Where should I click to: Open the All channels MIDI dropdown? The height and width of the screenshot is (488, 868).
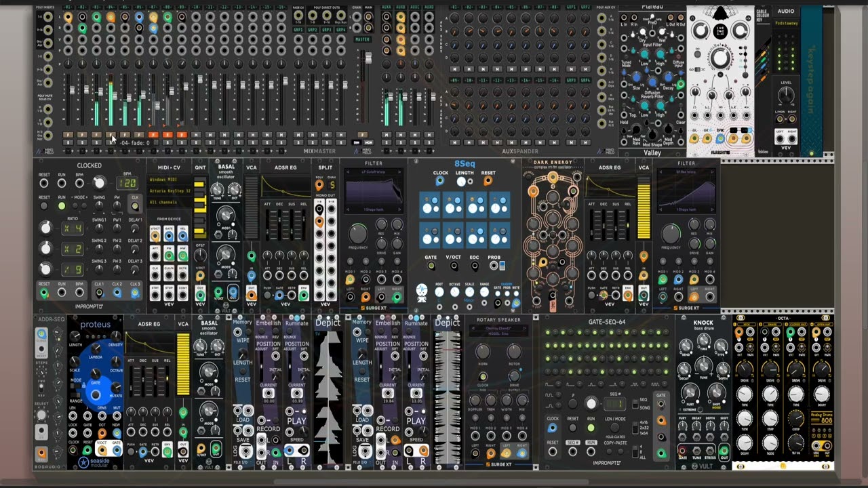[x=169, y=203]
